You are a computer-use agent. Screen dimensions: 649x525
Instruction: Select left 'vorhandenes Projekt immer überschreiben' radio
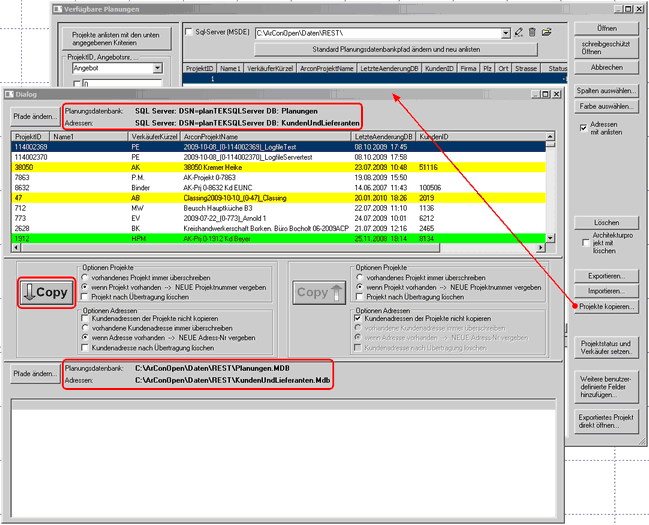pos(86,277)
